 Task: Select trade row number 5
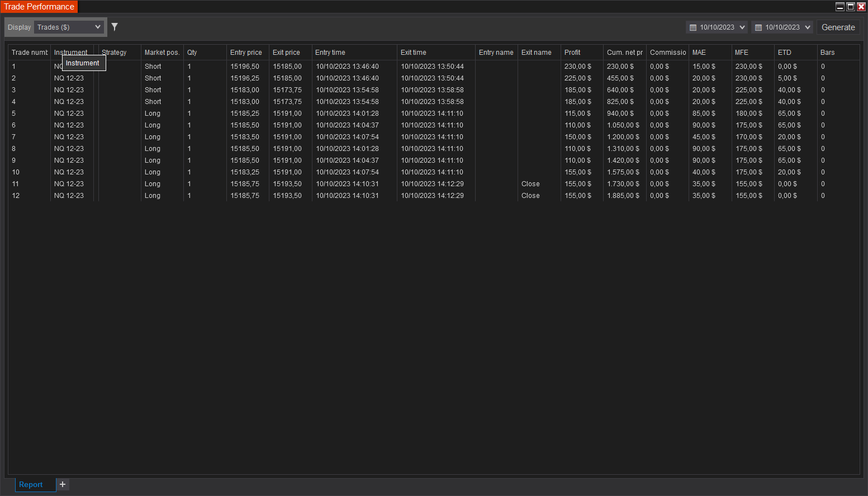click(x=434, y=114)
